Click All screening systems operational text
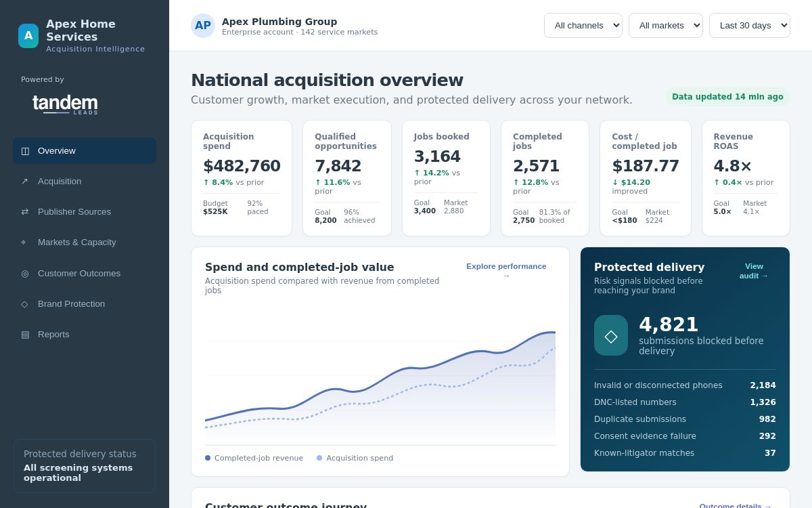Viewport: 812px width, 508px height. 78,473
